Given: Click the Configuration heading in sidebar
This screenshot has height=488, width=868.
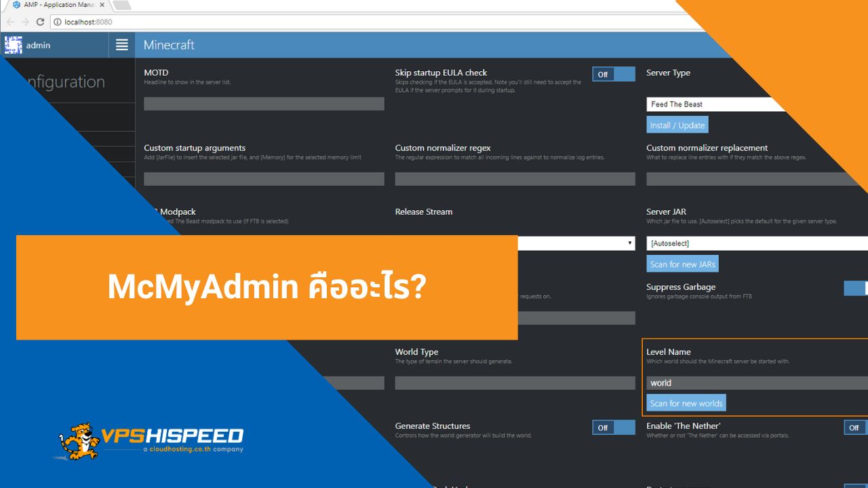Looking at the screenshot, I should coord(65,82).
